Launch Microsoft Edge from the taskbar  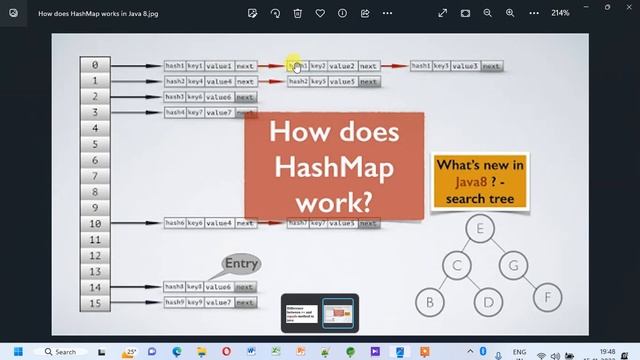pos(177,351)
